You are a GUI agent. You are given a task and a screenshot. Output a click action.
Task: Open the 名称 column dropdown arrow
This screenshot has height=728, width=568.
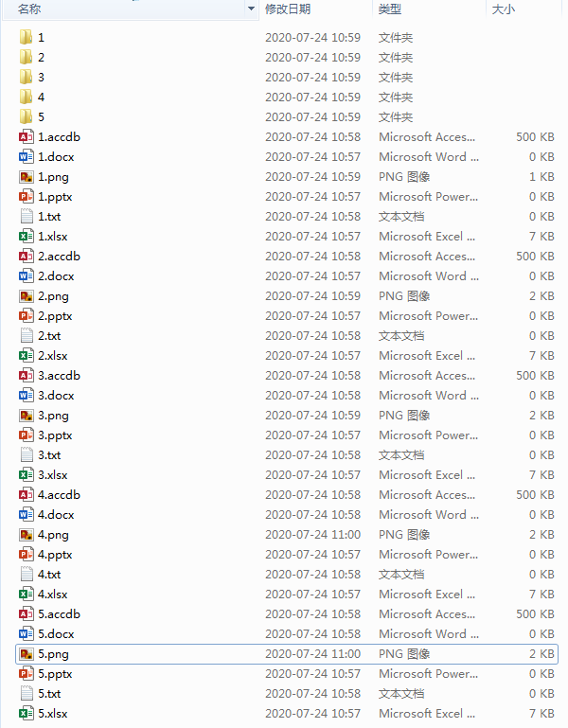[251, 9]
